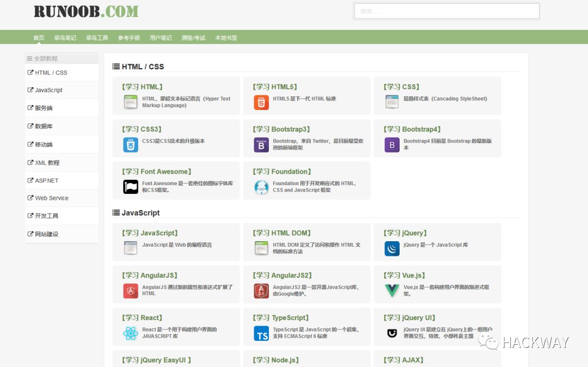Click the list icon next to HTML / CSS heading
Screen dimensions: 588x367
coord(116,66)
